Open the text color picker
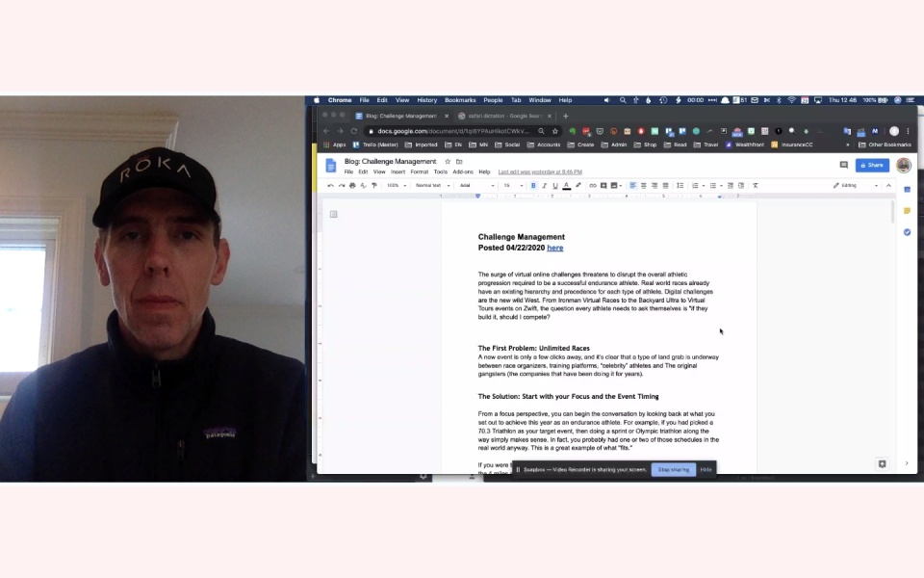The height and width of the screenshot is (578, 924). click(x=566, y=186)
